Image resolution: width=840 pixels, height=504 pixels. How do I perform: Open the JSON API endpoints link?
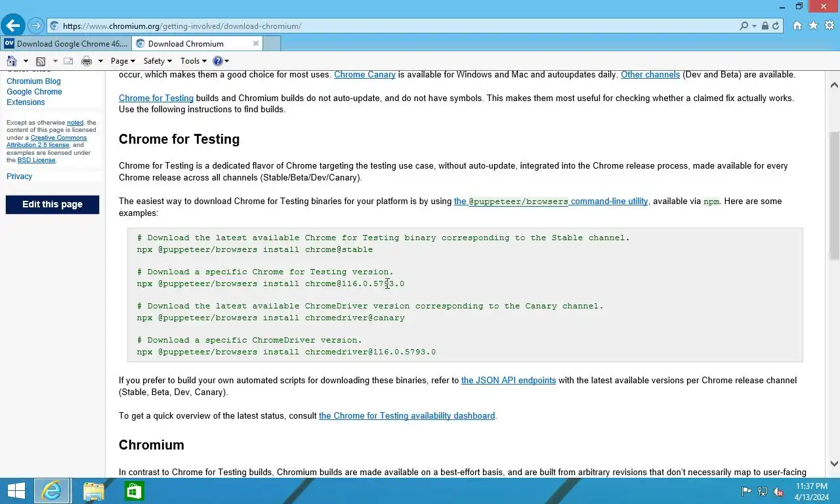click(x=509, y=381)
